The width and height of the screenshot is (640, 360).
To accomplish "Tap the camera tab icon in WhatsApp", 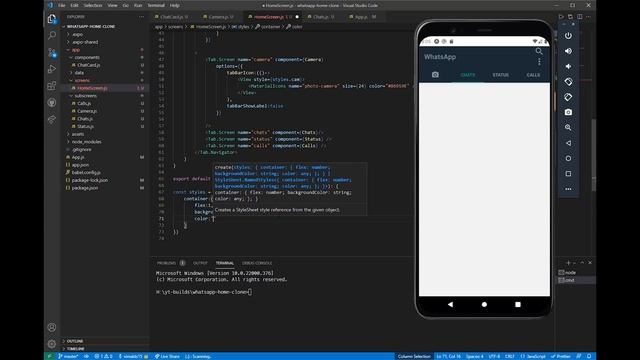I will pyautogui.click(x=435, y=75).
